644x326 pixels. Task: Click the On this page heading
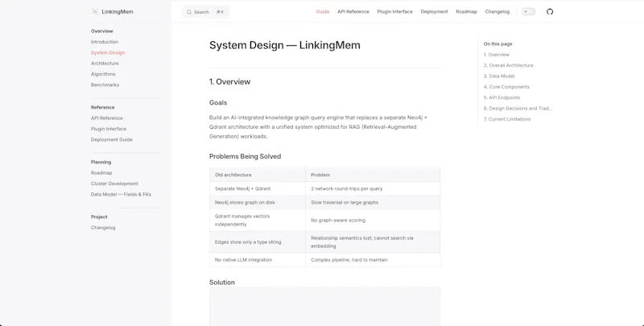(x=497, y=44)
